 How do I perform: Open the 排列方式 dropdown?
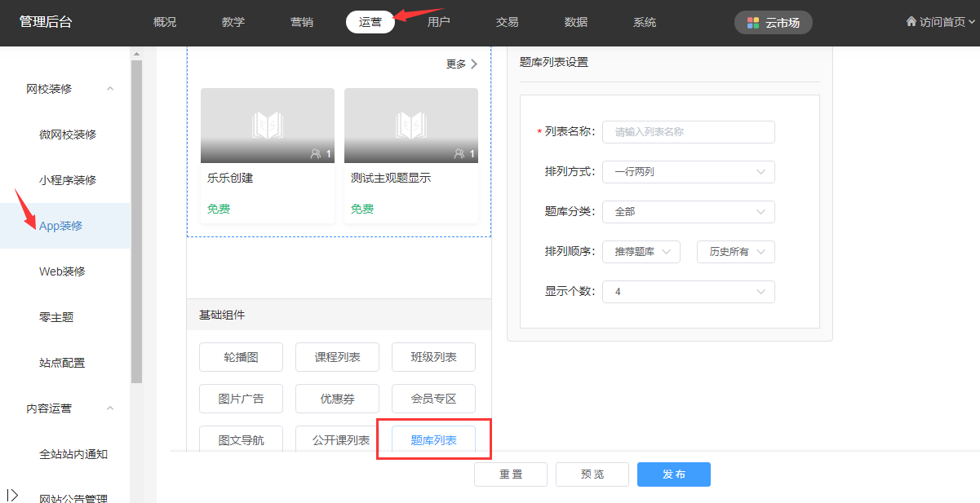pyautogui.click(x=688, y=172)
